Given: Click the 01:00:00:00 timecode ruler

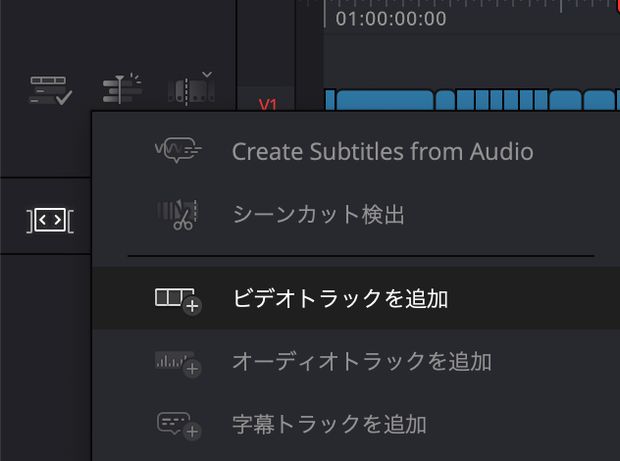Looking at the screenshot, I should pyautogui.click(x=391, y=19).
